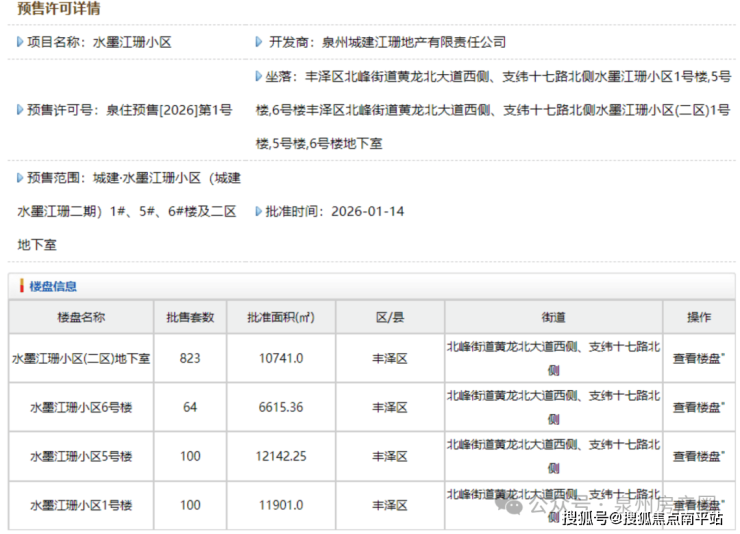Click the 操作 column header
The image size is (740, 534).
(x=698, y=318)
